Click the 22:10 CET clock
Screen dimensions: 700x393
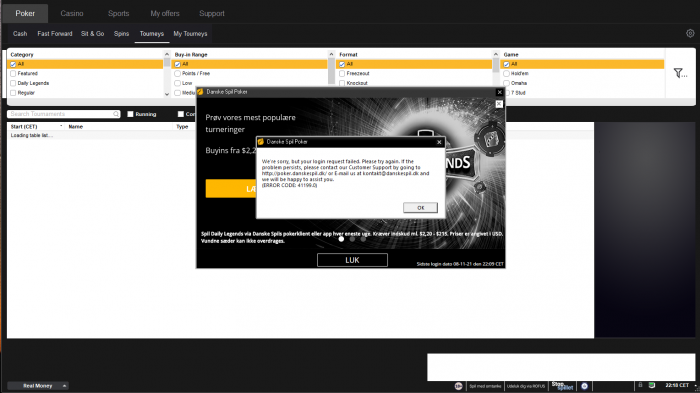(x=677, y=385)
